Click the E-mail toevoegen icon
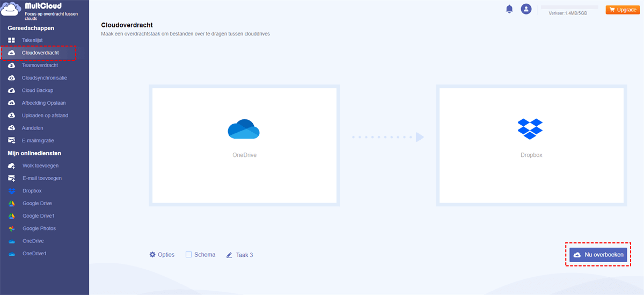 (12, 178)
